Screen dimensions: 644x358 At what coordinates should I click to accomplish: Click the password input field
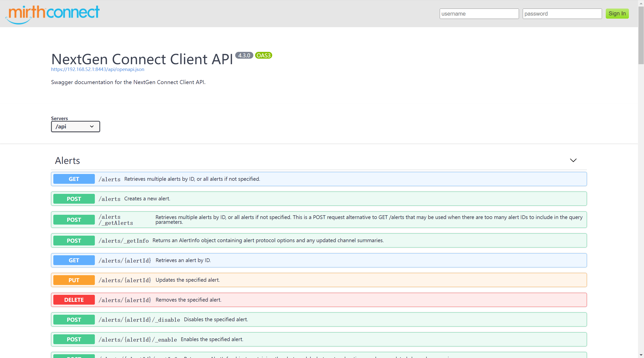[x=562, y=14]
